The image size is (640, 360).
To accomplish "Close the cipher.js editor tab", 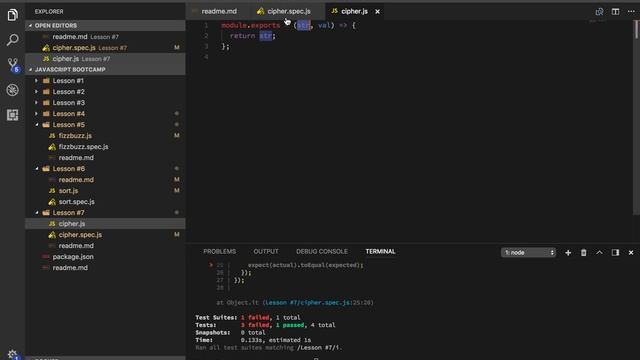I will (x=378, y=11).
